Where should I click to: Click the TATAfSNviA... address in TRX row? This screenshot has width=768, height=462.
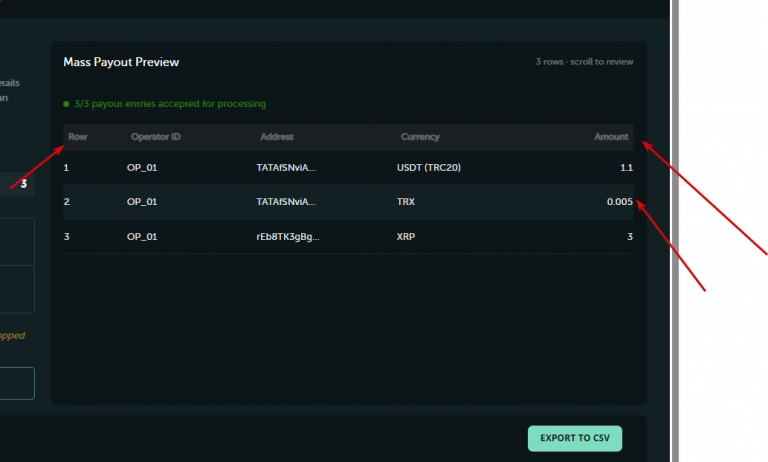286,202
